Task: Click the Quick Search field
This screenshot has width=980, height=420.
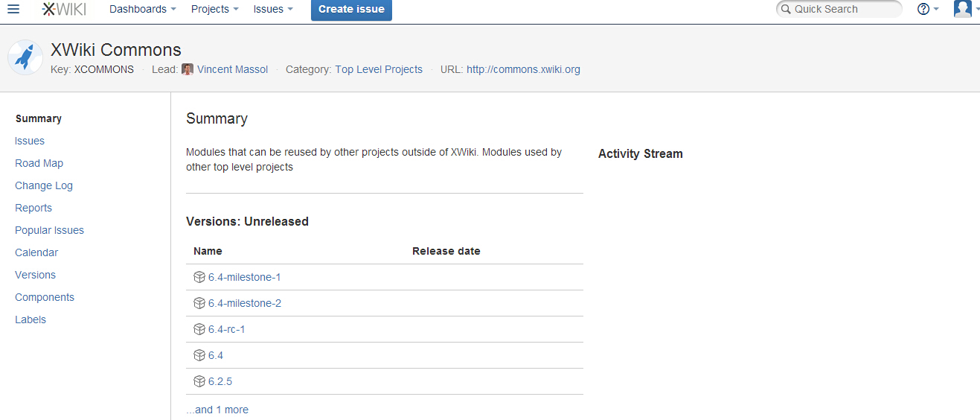Action: coord(839,9)
